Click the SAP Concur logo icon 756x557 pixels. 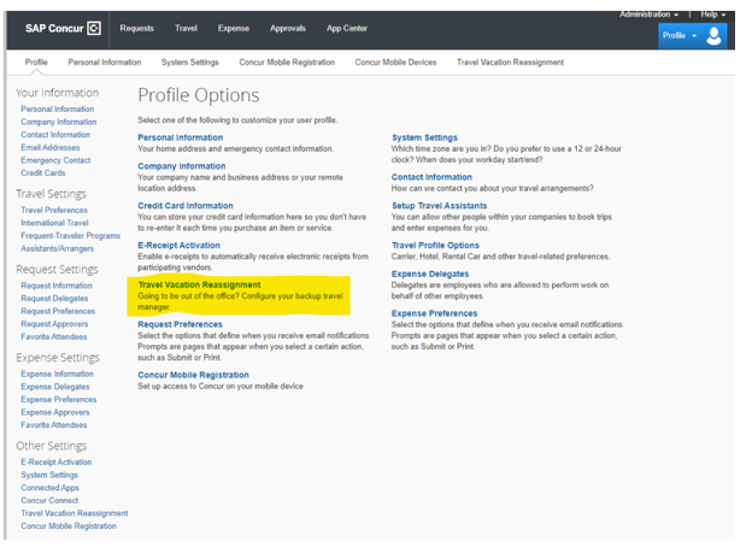(94, 28)
